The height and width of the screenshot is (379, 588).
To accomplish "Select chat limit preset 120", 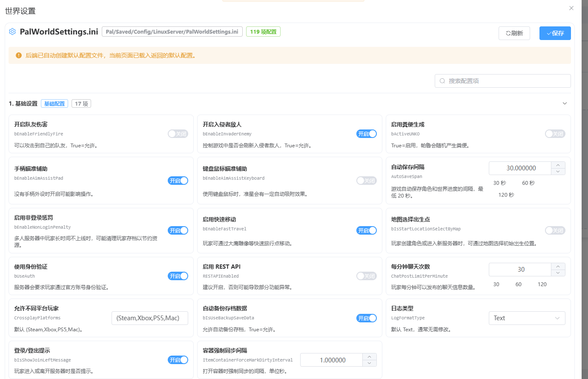I will (542, 284).
